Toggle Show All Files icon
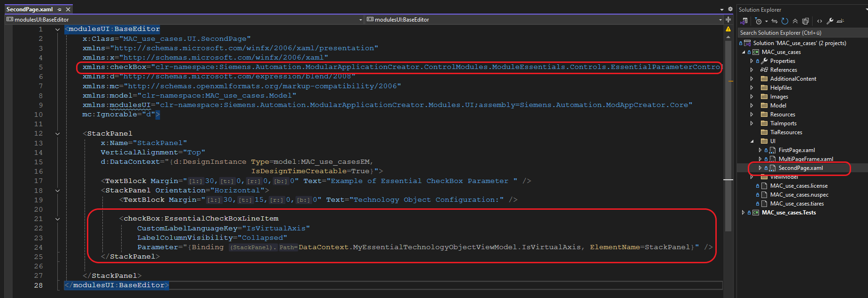868x298 pixels. [806, 21]
